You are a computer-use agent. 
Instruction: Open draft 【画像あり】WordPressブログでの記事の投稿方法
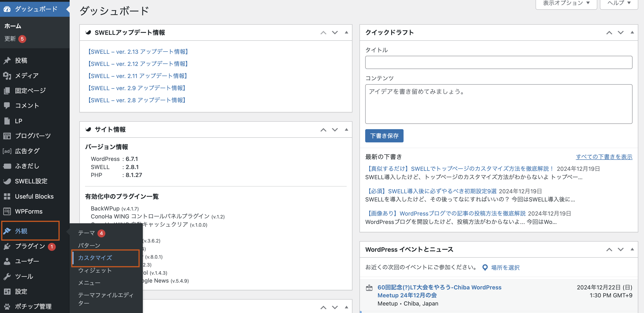[445, 214]
